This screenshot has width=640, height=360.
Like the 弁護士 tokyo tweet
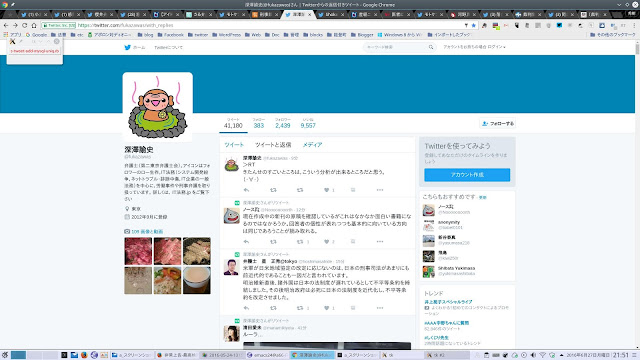coord(327,308)
